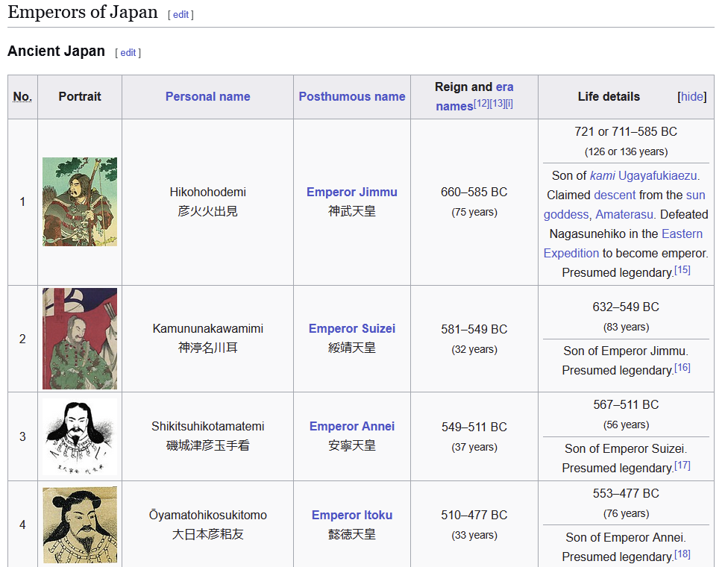Click the (75 years) reign duration
This screenshot has width=728, height=567.
point(474,212)
